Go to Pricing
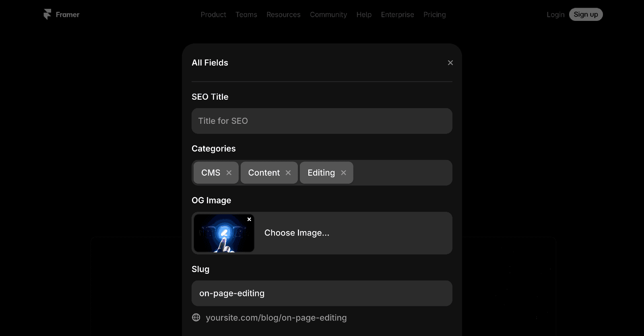The height and width of the screenshot is (336, 644). [435, 15]
